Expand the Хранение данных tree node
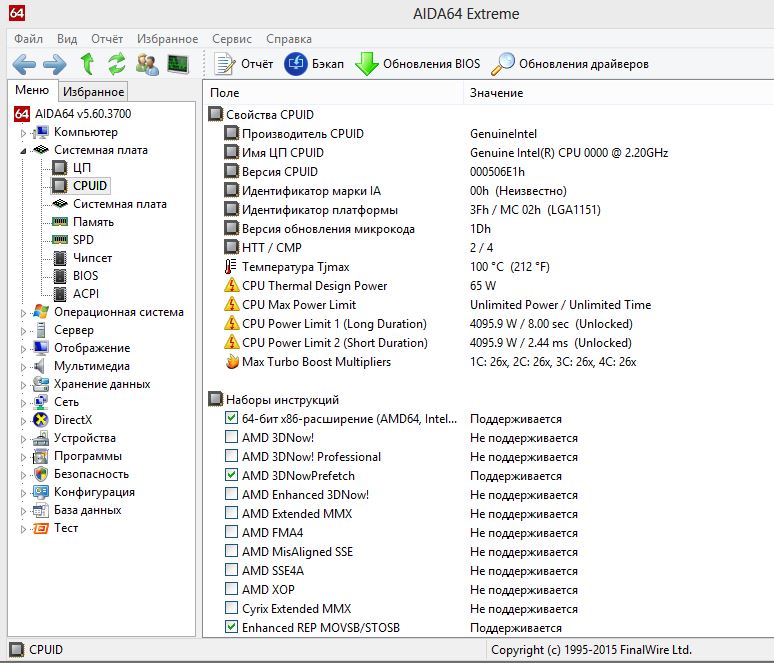Screen dimensions: 774x663 23,385
